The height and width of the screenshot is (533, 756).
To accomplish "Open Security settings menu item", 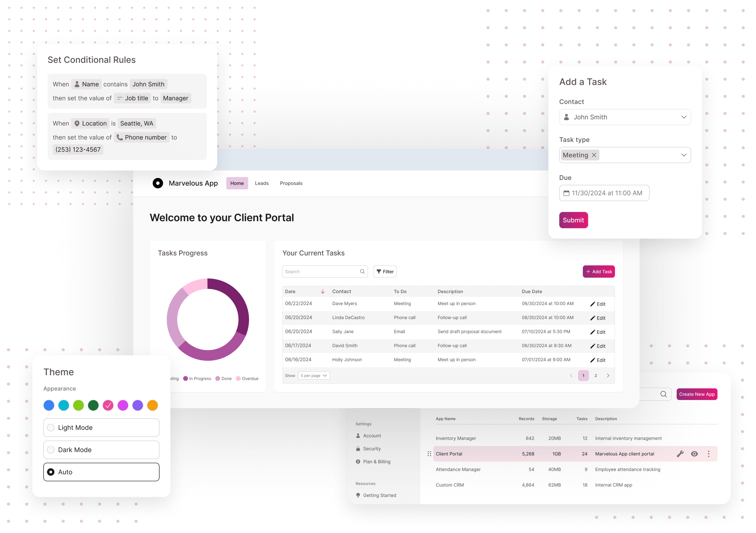I will (x=368, y=449).
